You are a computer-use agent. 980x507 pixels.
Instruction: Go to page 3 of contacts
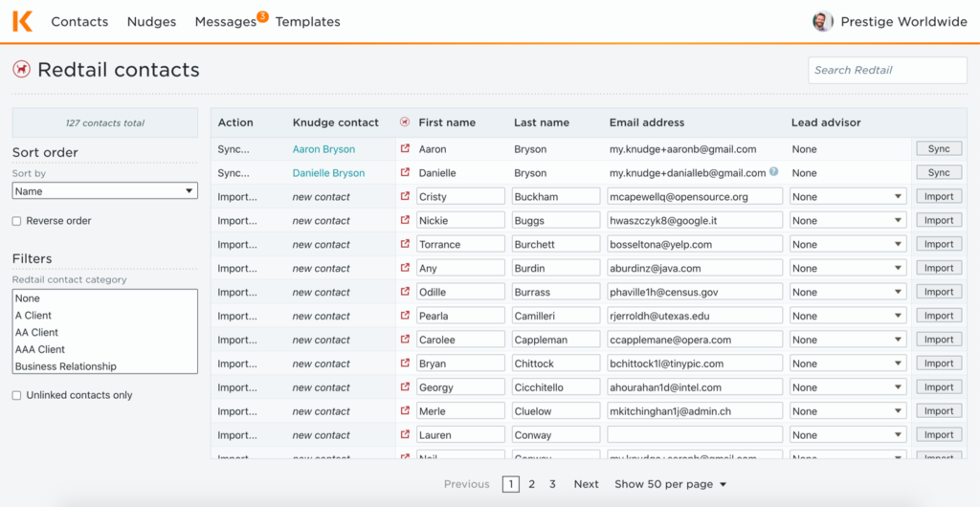click(x=552, y=484)
